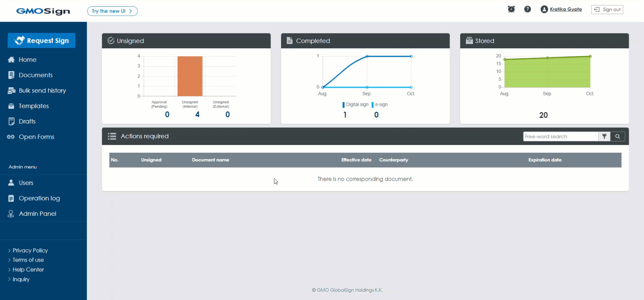Click the Admin Panel icon

11,214
